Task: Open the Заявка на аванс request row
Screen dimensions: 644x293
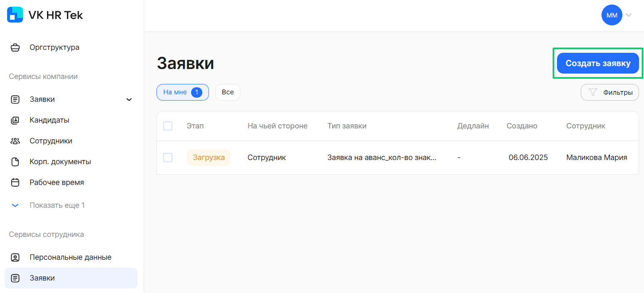Action: [x=382, y=158]
